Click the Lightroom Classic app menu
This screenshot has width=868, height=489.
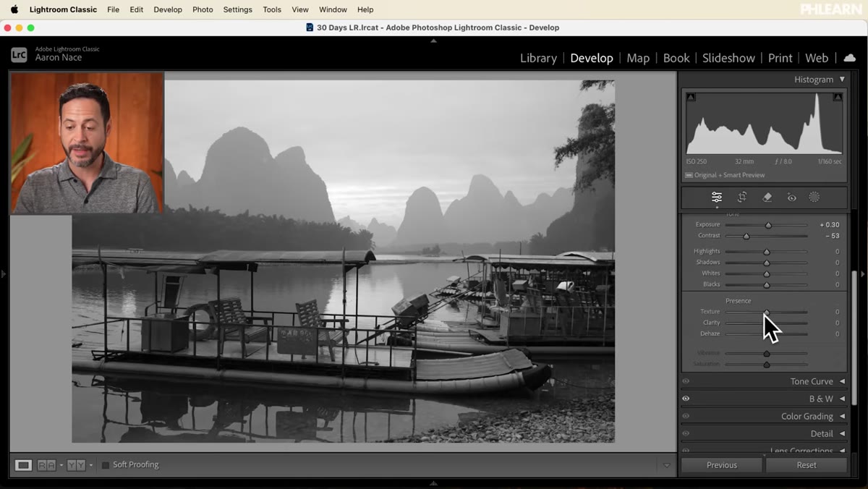(x=63, y=9)
